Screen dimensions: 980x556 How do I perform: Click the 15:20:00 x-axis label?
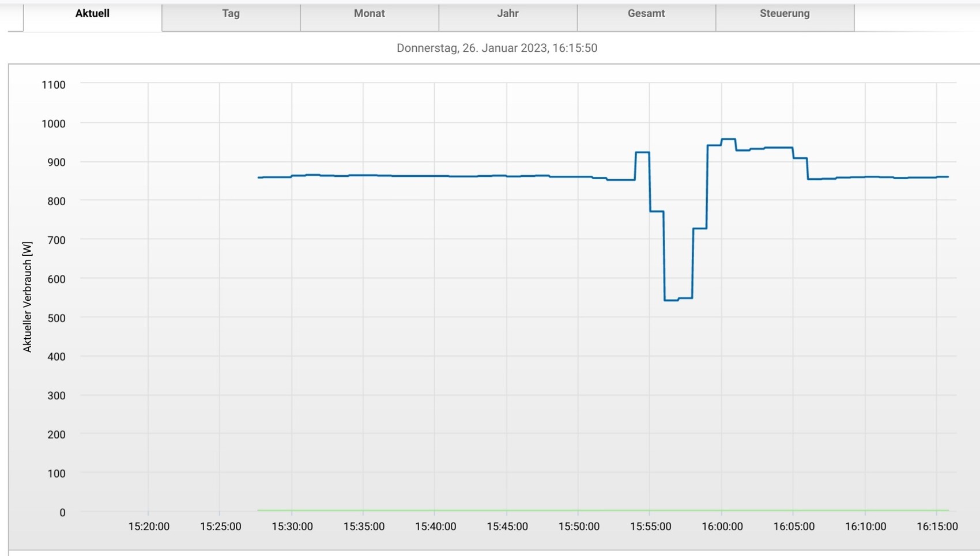click(x=149, y=527)
